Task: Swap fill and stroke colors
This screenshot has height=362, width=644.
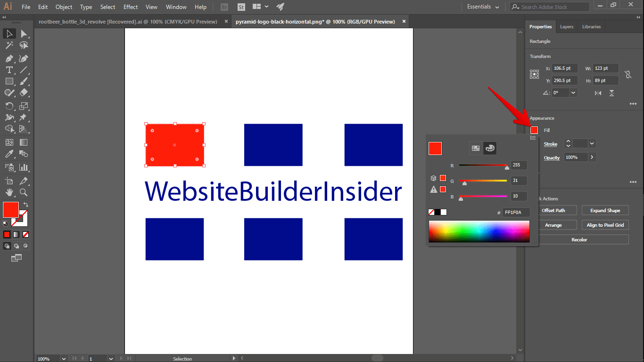Action: tap(25, 205)
